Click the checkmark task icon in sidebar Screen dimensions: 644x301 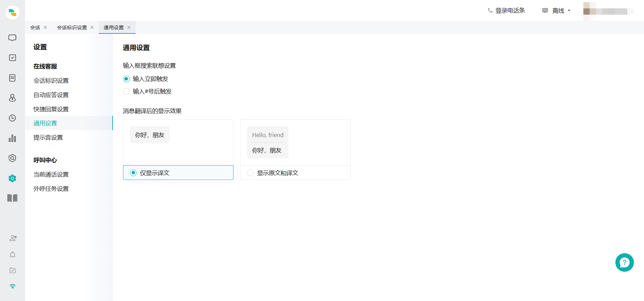[x=12, y=58]
